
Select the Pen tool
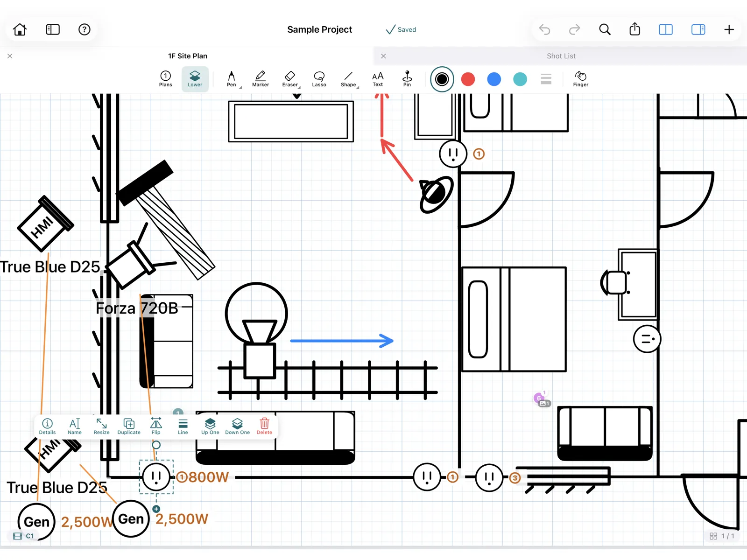pyautogui.click(x=232, y=79)
